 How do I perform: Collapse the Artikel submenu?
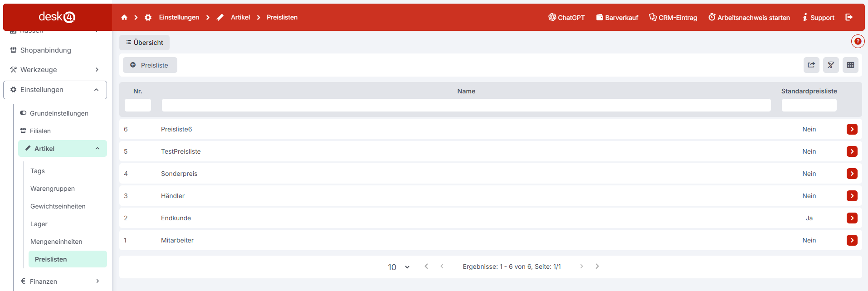[x=98, y=149]
